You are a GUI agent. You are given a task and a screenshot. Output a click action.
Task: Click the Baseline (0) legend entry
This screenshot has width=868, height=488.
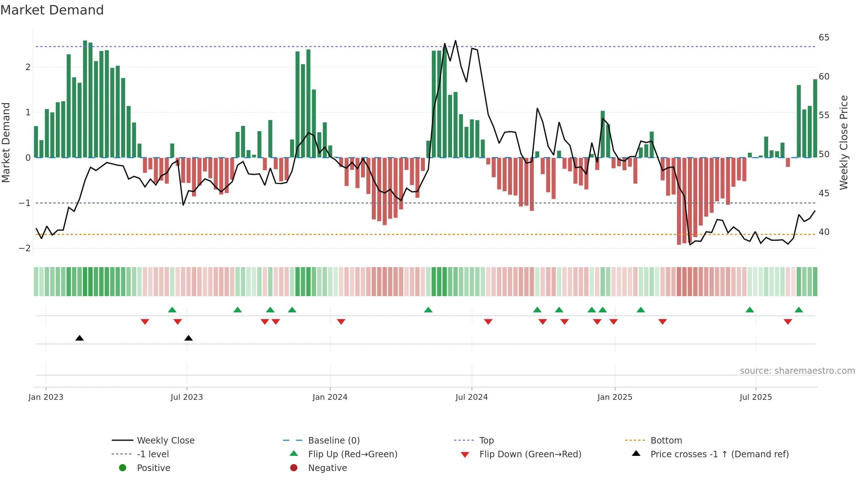321,440
